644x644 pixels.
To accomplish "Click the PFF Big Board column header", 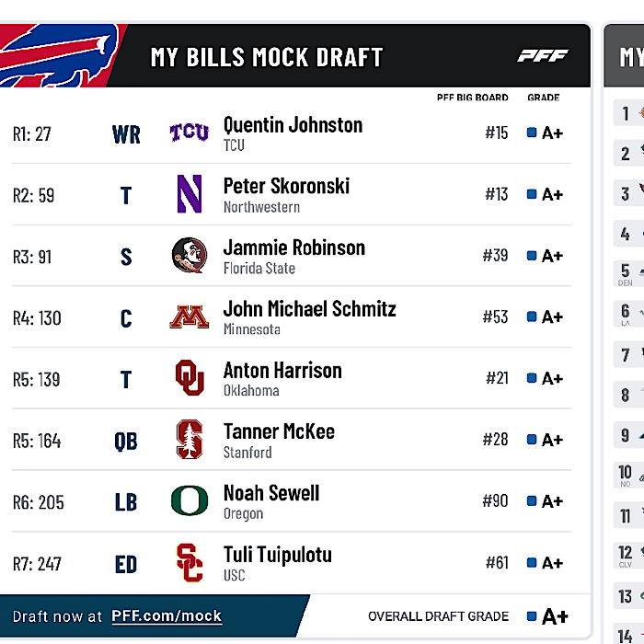I will point(472,98).
